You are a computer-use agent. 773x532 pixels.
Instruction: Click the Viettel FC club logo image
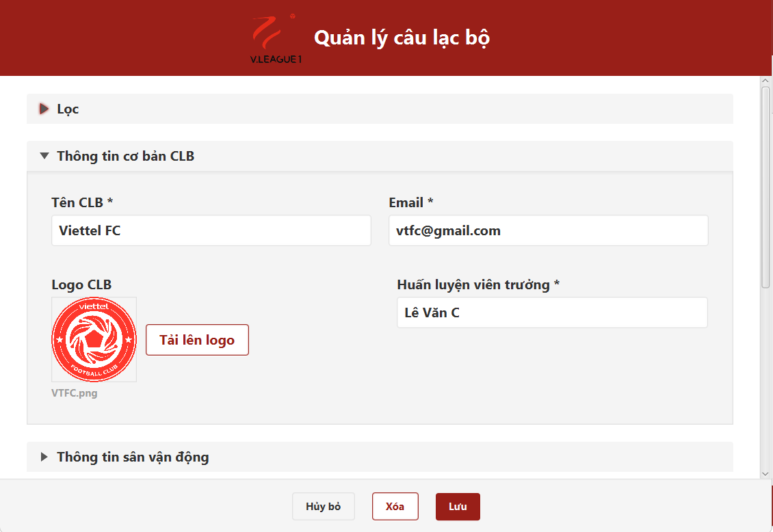[94, 338]
